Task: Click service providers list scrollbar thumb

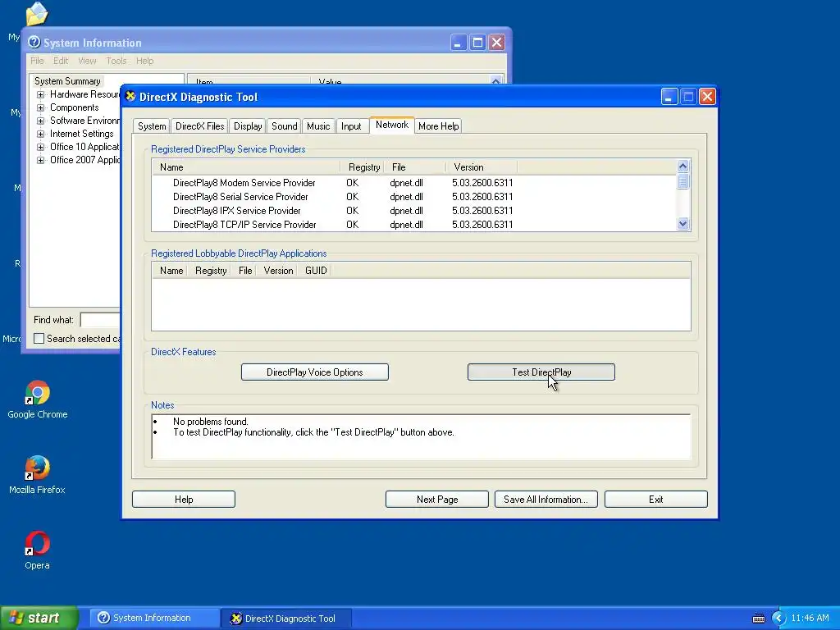Action: tap(682, 181)
